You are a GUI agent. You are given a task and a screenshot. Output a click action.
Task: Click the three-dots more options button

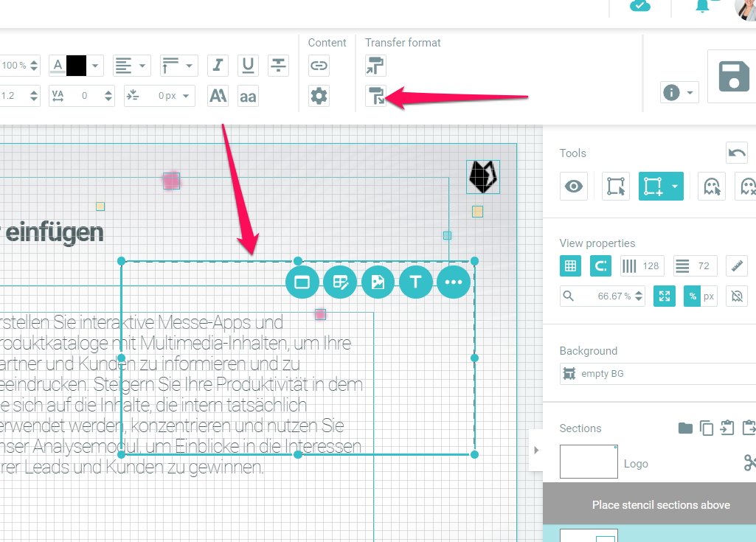454,282
